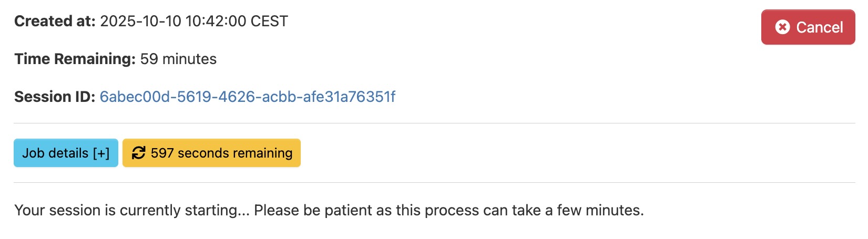This screenshot has width=868, height=239.
Task: Click the "Job details" label text
Action: 55,153
